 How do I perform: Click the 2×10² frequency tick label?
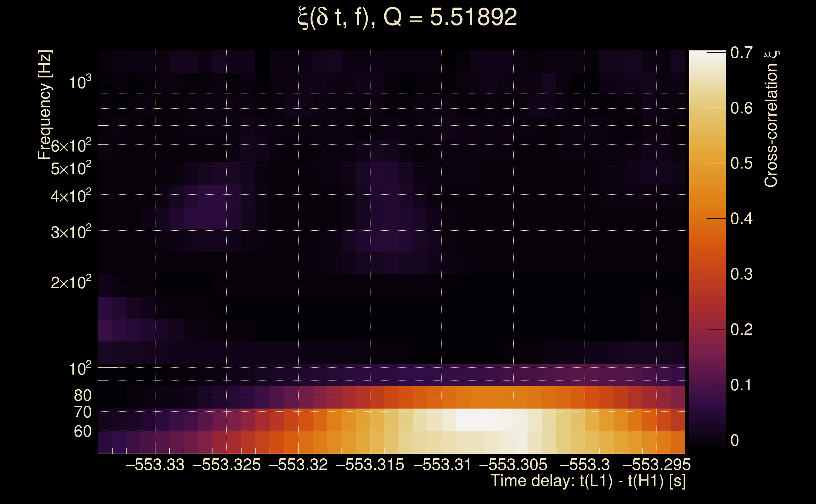pyautogui.click(x=71, y=283)
